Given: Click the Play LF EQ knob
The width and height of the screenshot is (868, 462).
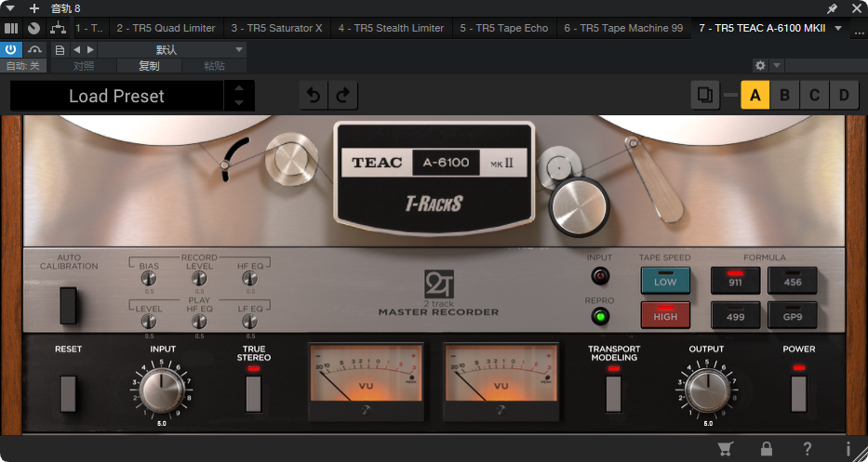Looking at the screenshot, I should pyautogui.click(x=250, y=321).
